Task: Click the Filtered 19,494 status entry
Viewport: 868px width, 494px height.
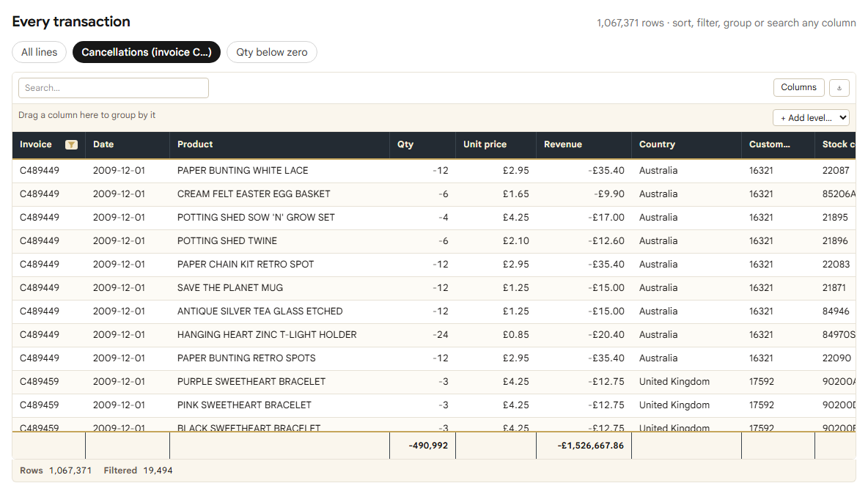Action: pos(138,471)
